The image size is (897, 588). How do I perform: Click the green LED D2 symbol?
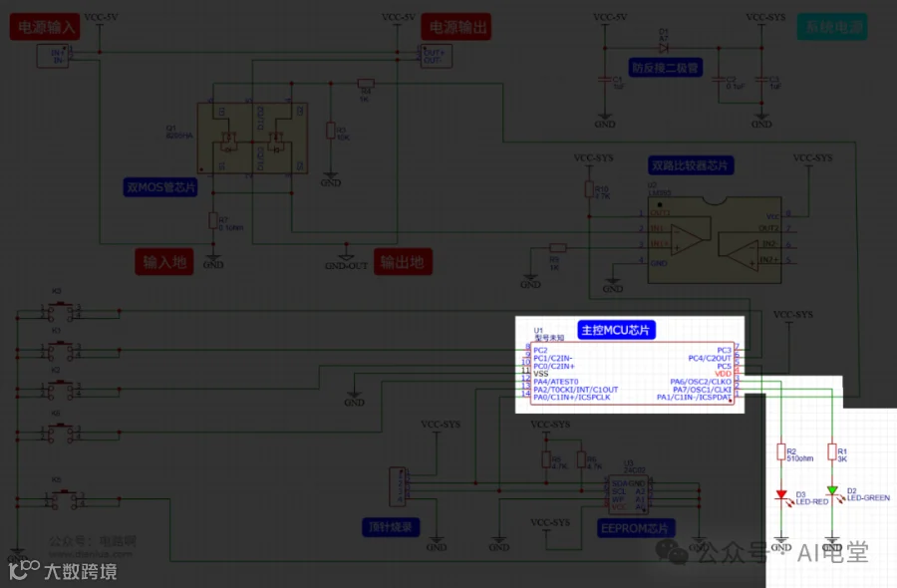coord(832,490)
